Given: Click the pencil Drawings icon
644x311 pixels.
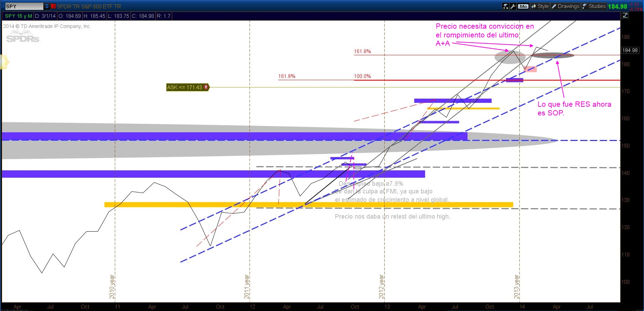Looking at the screenshot, I should (554, 6).
